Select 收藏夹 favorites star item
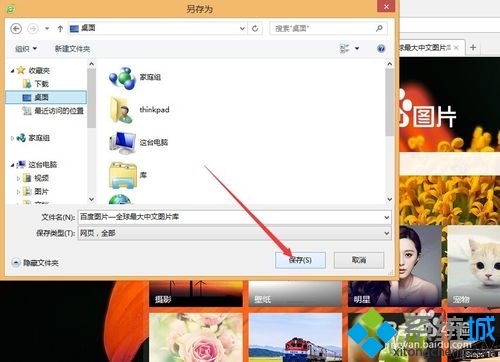 click(x=33, y=70)
